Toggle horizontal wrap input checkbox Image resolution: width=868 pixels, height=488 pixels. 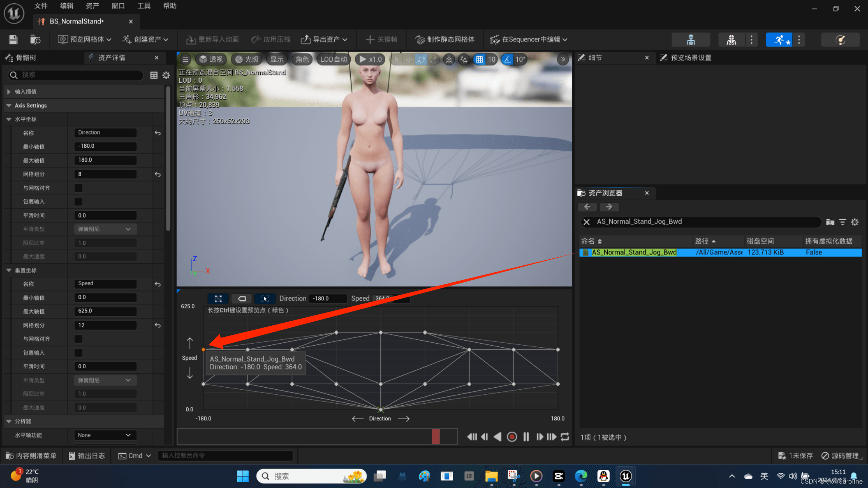(78, 202)
